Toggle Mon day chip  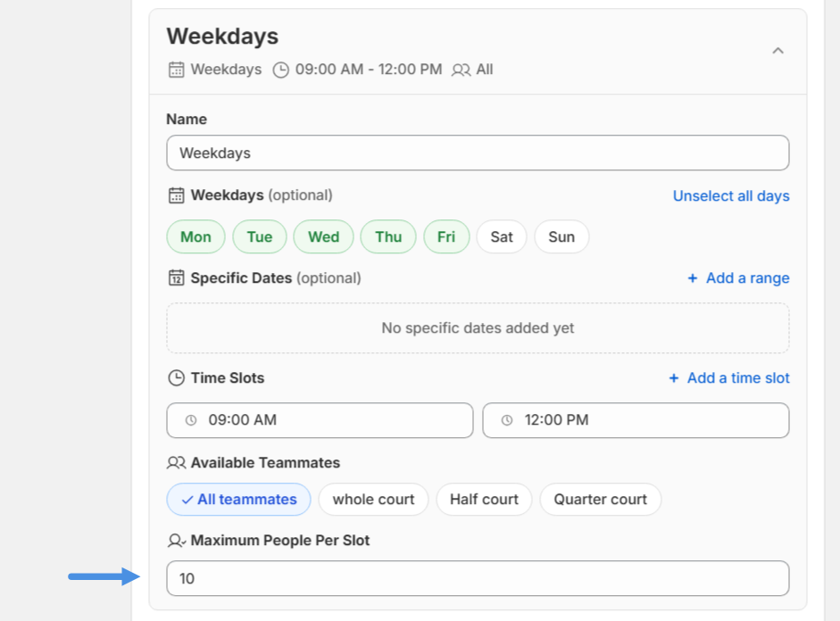pos(195,236)
